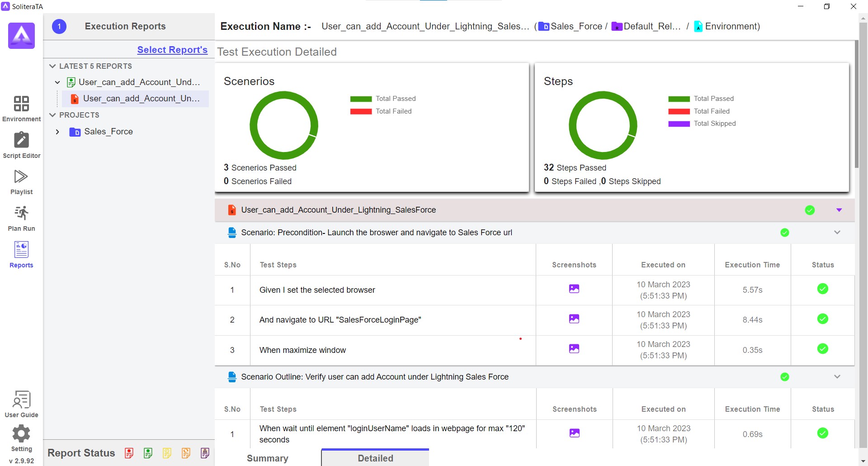Click 'v 2.9.92' version label

coord(21,461)
